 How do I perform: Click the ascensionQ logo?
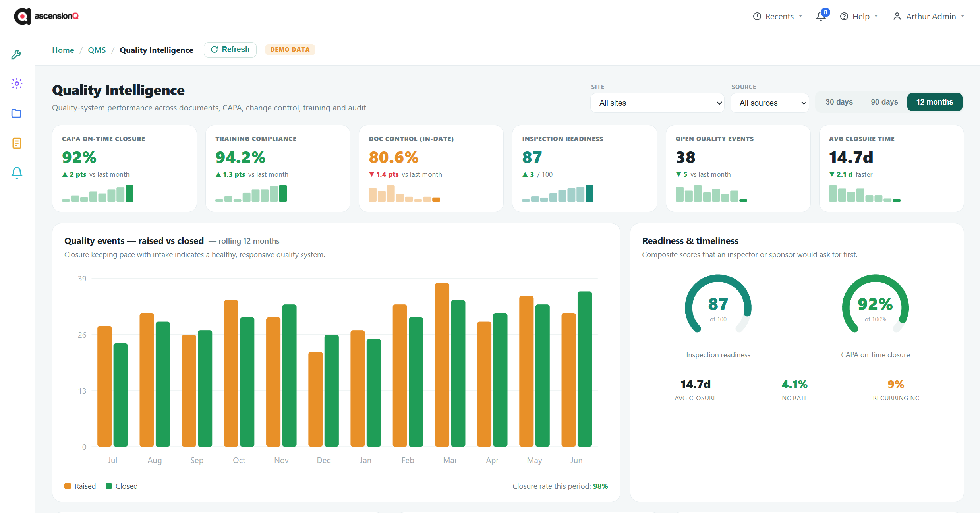pyautogui.click(x=46, y=16)
